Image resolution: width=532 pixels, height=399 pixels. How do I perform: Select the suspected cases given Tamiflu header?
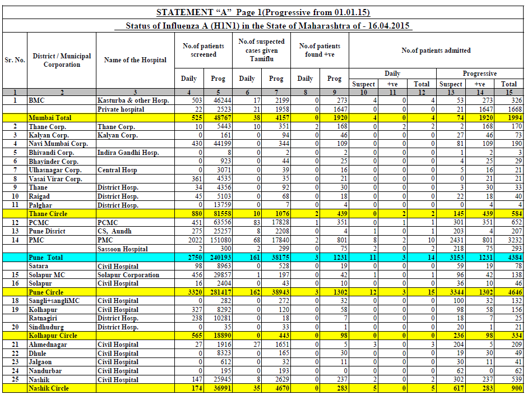pyautogui.click(x=261, y=50)
